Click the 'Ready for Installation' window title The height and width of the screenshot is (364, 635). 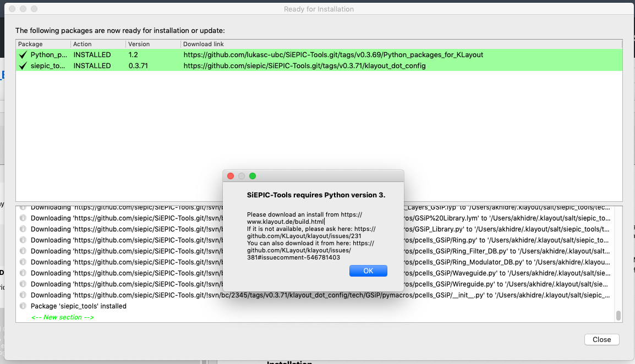pyautogui.click(x=319, y=9)
